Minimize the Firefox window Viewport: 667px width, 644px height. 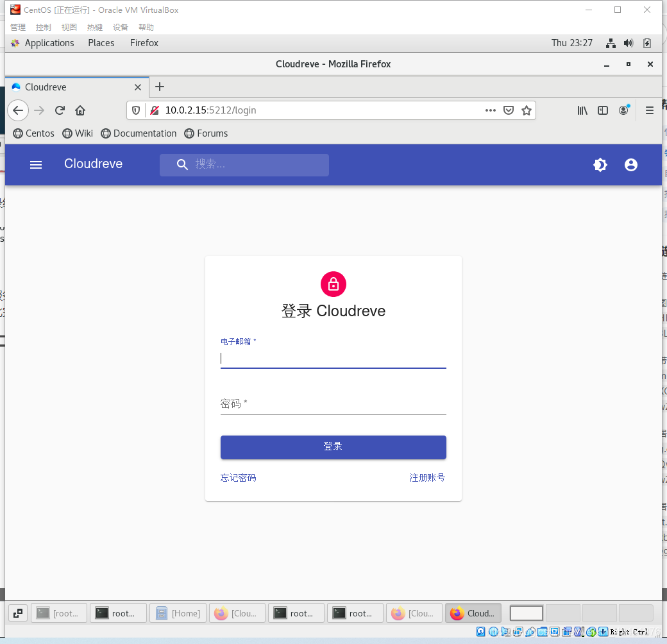click(x=607, y=65)
